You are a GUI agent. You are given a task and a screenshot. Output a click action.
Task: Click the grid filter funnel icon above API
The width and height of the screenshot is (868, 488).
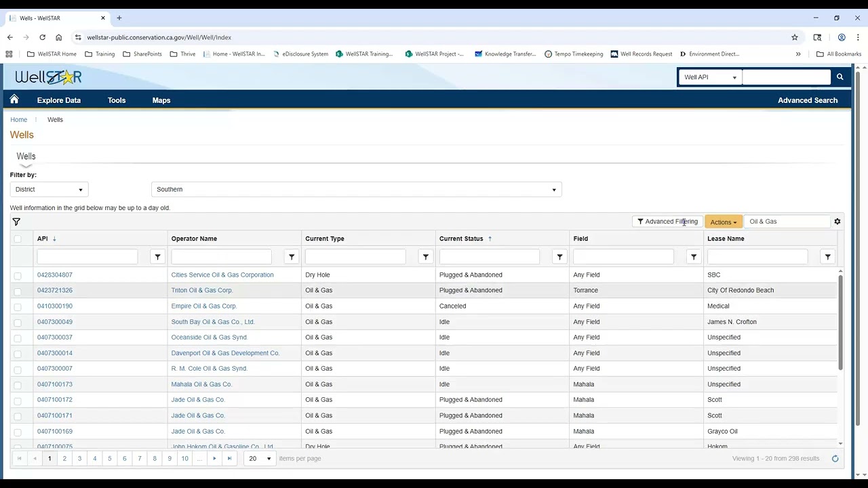16,222
